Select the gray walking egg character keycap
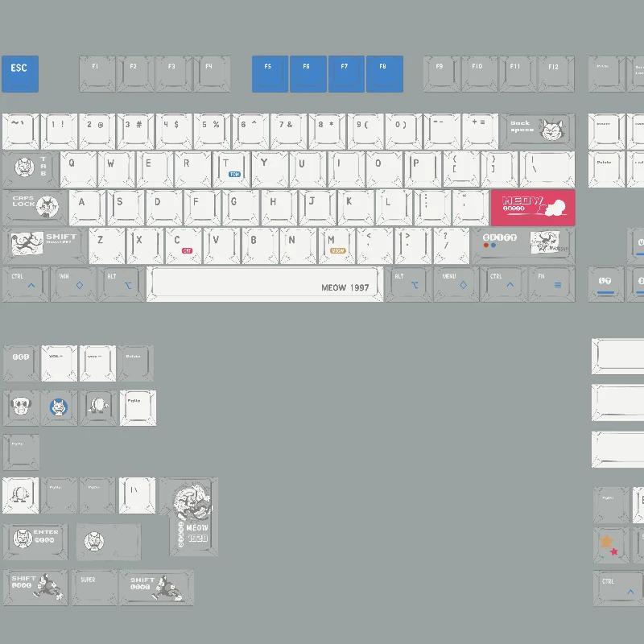644x644 pixels. point(98,408)
